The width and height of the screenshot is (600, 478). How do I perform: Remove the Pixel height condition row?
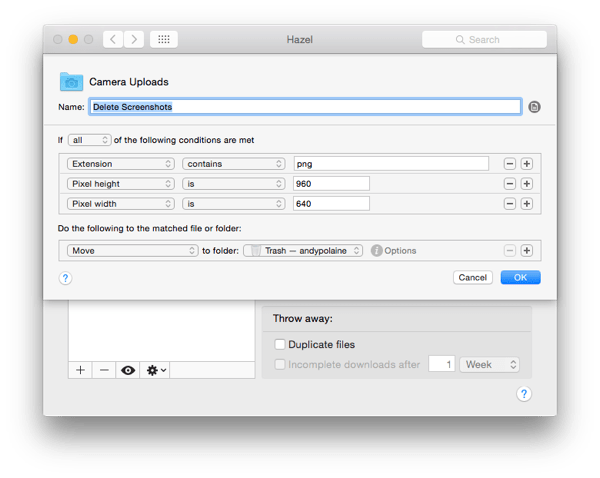click(509, 184)
